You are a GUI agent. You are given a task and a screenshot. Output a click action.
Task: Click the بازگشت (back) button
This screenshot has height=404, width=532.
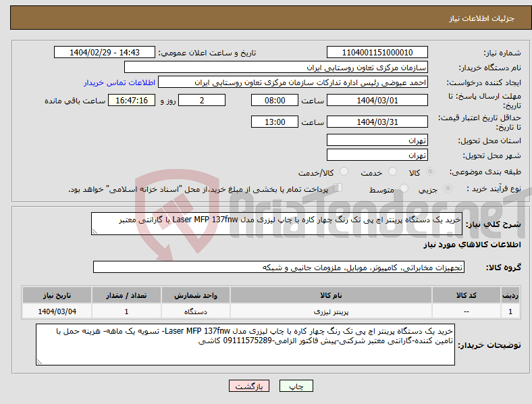249,386
